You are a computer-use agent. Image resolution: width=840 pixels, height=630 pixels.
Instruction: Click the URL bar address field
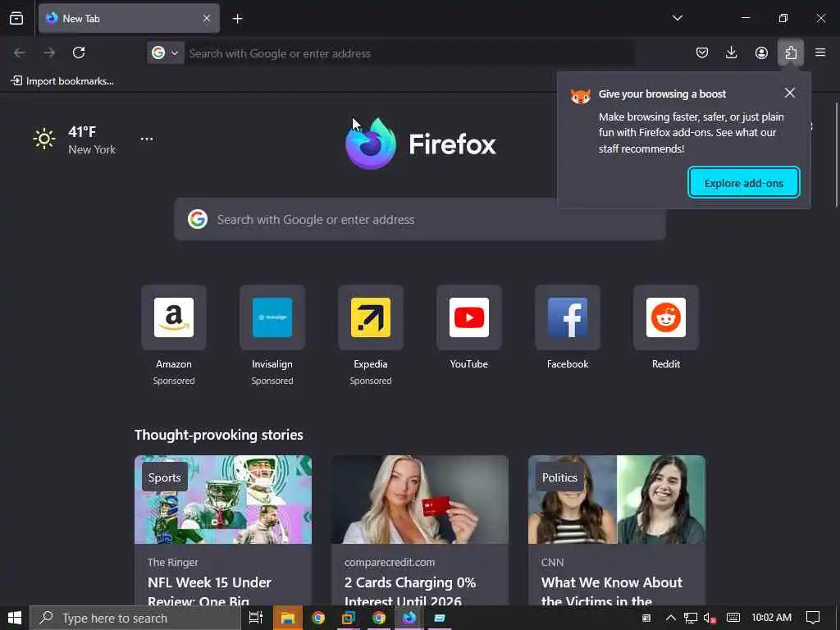(409, 53)
